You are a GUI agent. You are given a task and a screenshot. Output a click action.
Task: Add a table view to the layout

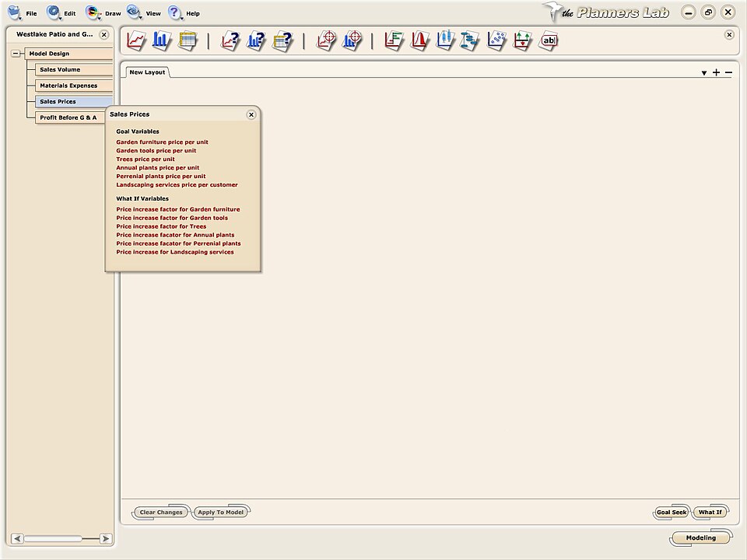188,40
